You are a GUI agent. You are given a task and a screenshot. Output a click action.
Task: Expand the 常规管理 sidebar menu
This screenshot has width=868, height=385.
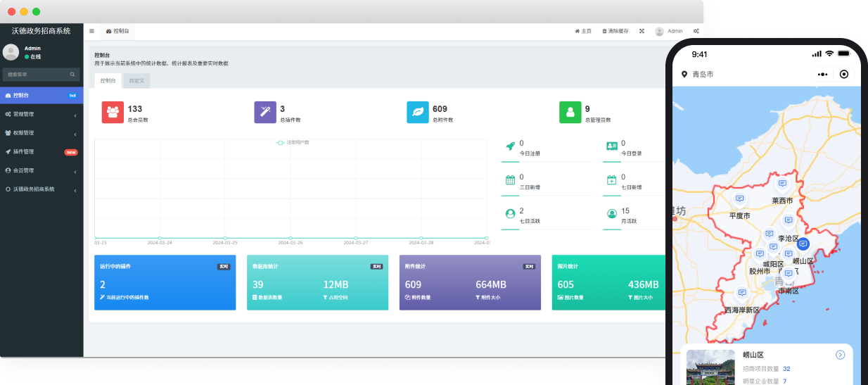(42, 114)
